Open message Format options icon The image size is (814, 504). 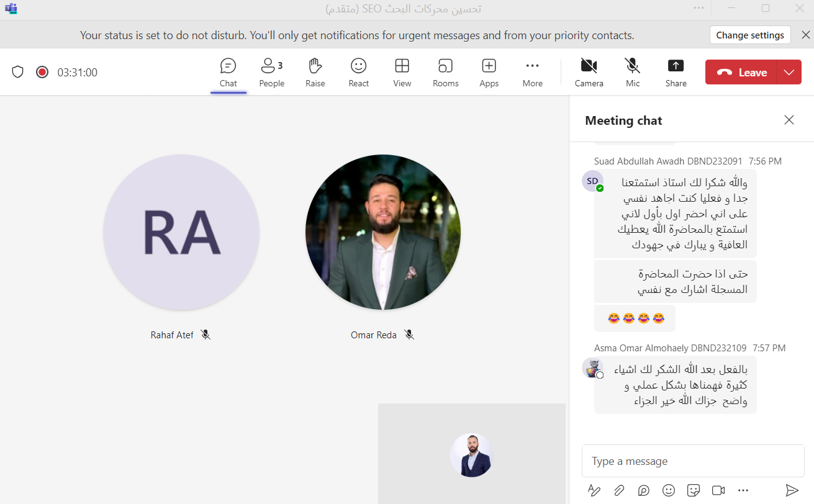(x=594, y=490)
